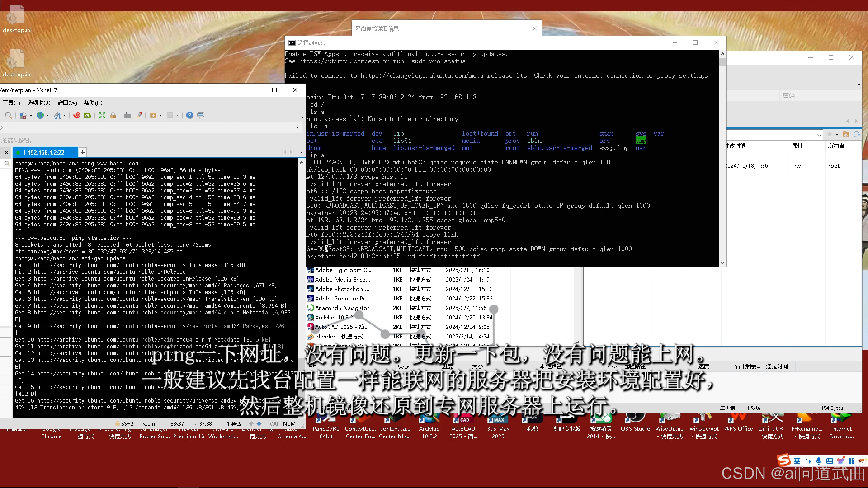Click the globe encoding icon in Xshell
The width and height of the screenshot is (868, 488).
[40, 115]
